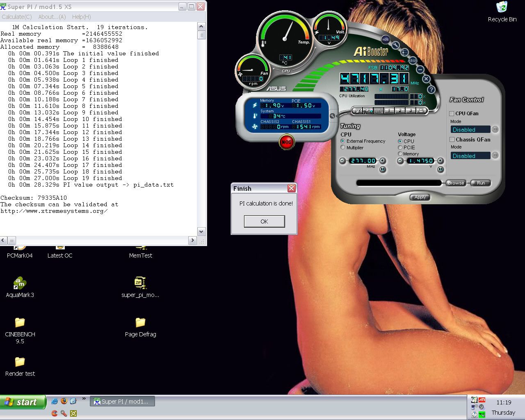Open the super_pi_mo... zip file icon
The height and width of the screenshot is (420, 525).
coord(140,287)
